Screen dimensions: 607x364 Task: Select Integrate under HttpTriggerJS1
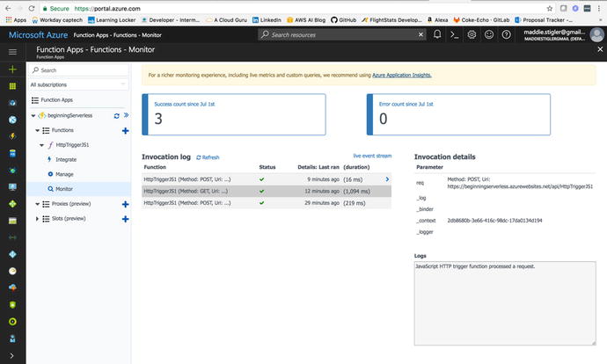point(66,159)
